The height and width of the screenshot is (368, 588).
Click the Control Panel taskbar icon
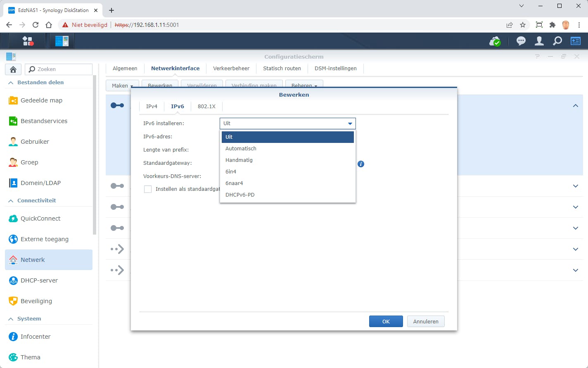tap(62, 41)
